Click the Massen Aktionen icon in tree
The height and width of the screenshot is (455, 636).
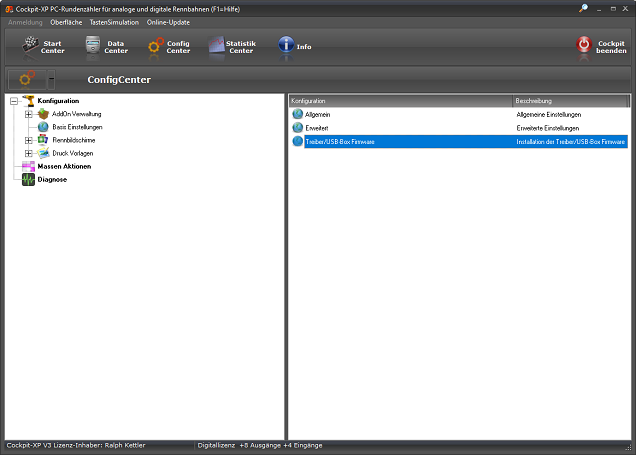click(28, 166)
